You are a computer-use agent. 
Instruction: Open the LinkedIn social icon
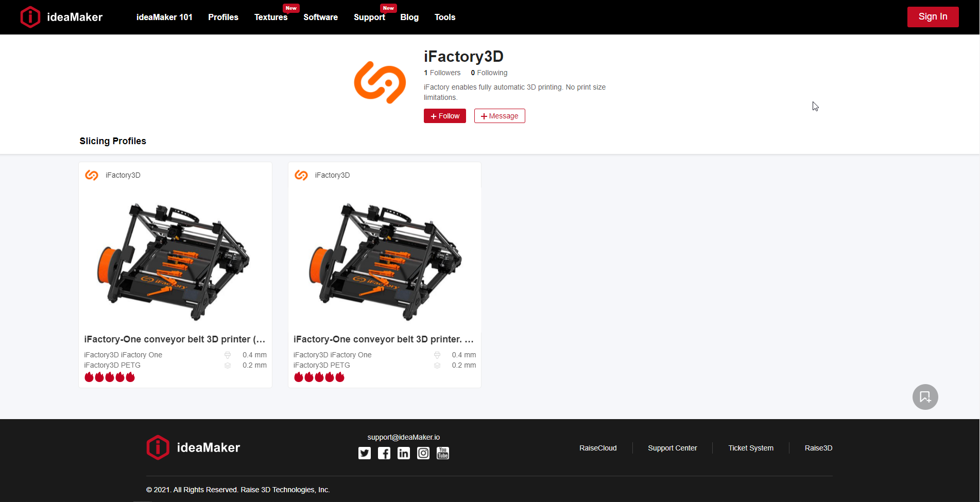point(404,453)
